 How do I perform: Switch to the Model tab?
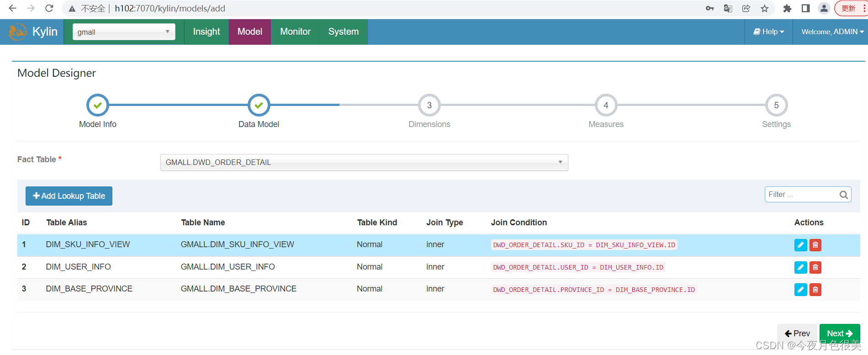pos(250,32)
